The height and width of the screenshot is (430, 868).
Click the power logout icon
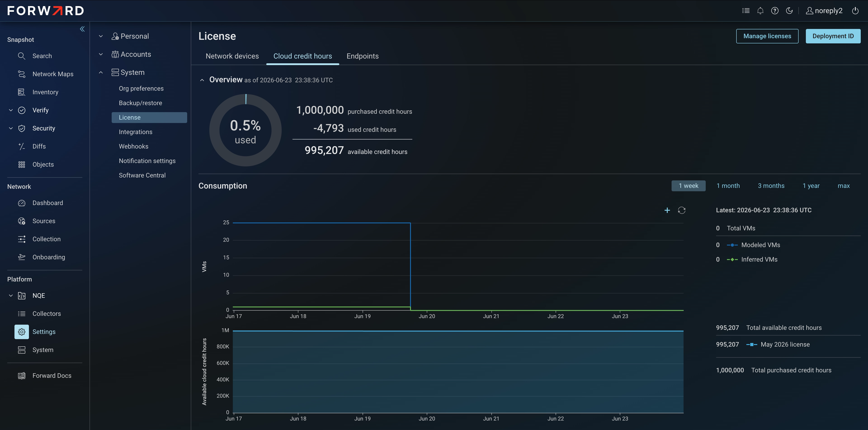pyautogui.click(x=855, y=11)
